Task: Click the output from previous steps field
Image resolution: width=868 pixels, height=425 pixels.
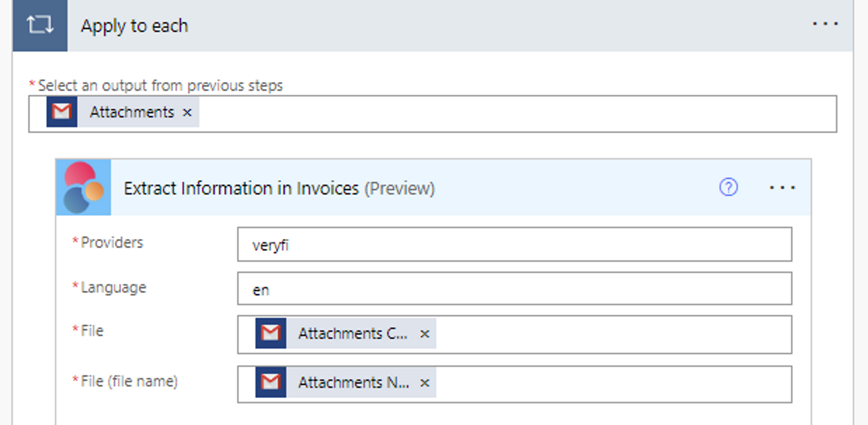Action: pos(516,114)
